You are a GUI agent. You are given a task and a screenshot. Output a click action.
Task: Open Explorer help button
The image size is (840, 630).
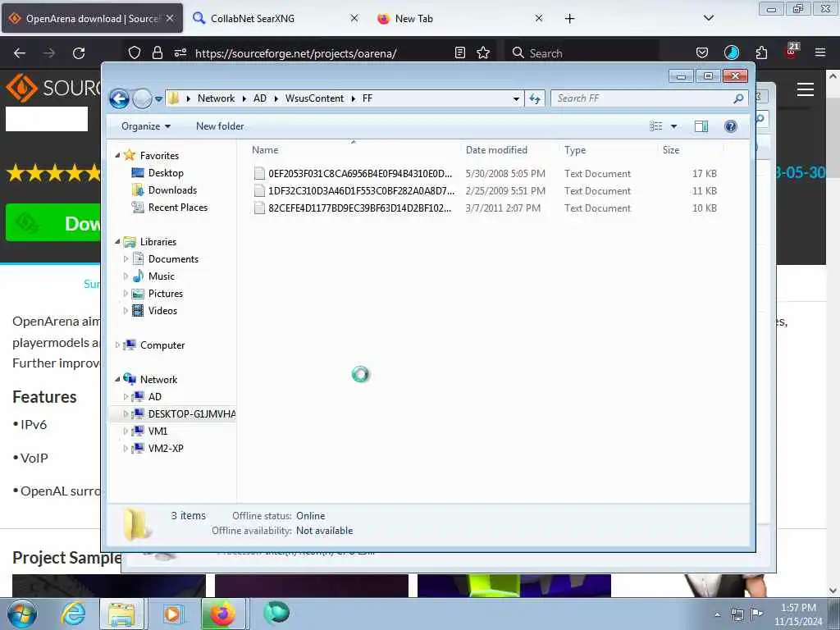[730, 126]
